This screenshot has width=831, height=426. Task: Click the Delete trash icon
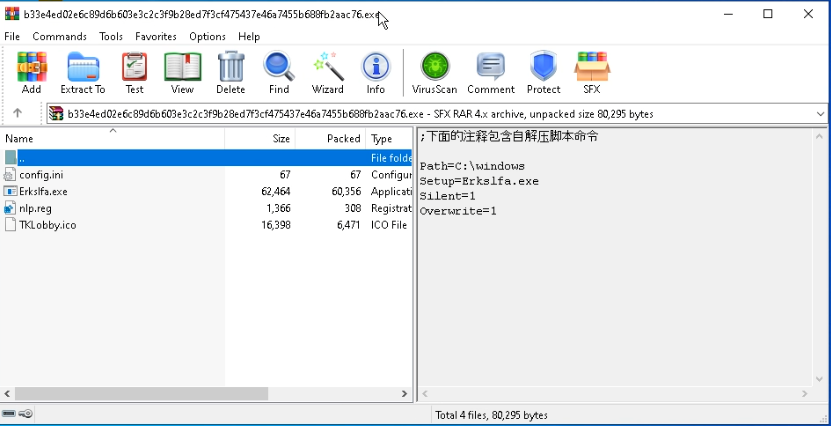(230, 72)
